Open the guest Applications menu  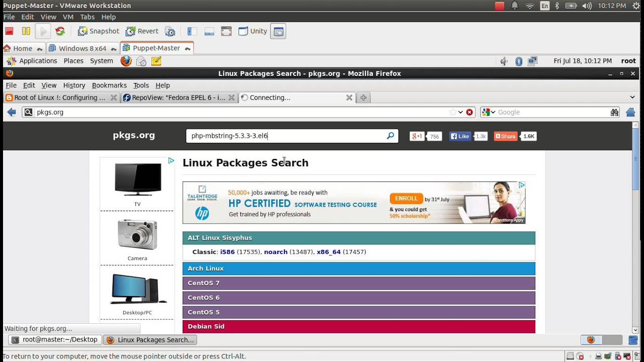point(33,61)
